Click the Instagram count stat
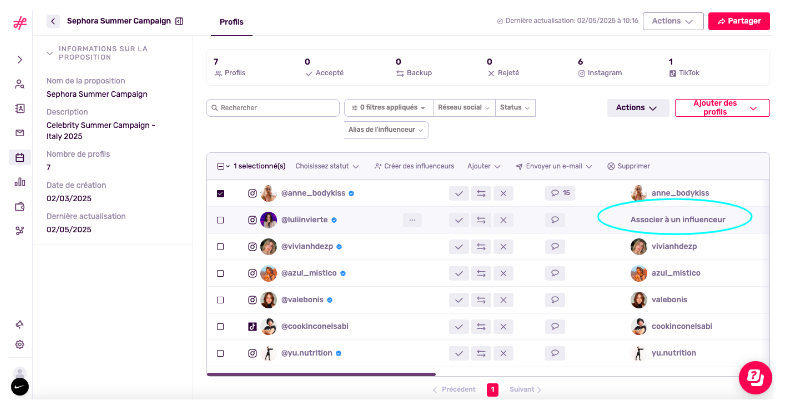 pyautogui.click(x=600, y=67)
